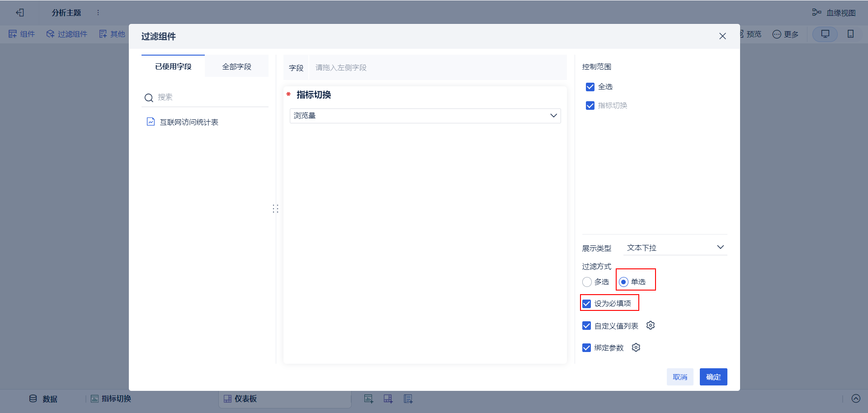The image size is (868, 413).
Task: Click the add-dashboard icon in the bottom bar
Action: [388, 399]
